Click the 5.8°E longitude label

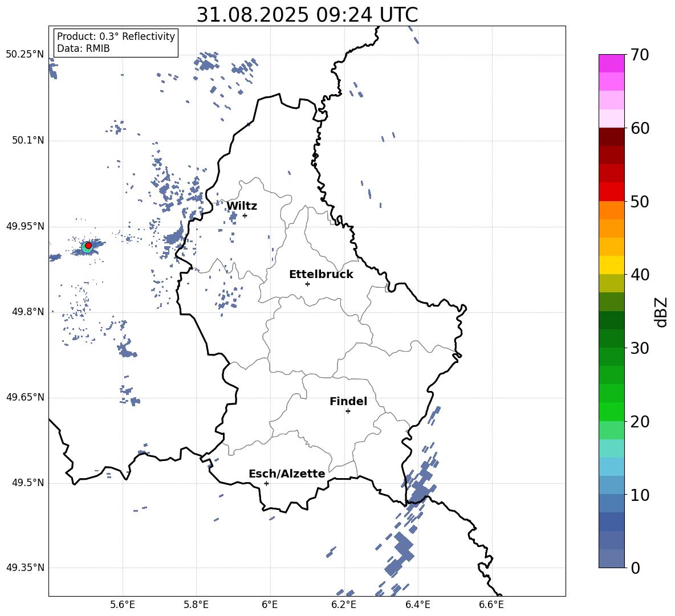click(x=196, y=605)
